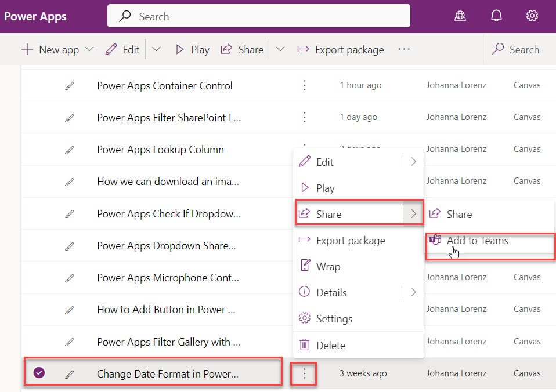This screenshot has height=392, width=556.
Task: Open toolbar overflow ellipsis menu
Action: pyautogui.click(x=404, y=49)
